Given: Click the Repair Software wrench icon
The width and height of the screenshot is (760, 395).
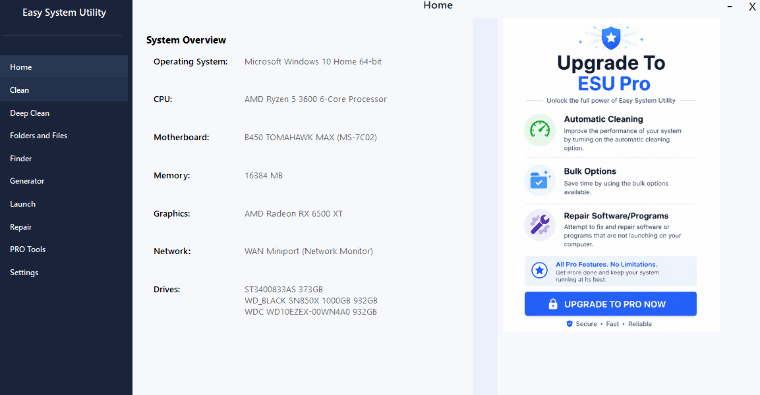Looking at the screenshot, I should (x=539, y=225).
